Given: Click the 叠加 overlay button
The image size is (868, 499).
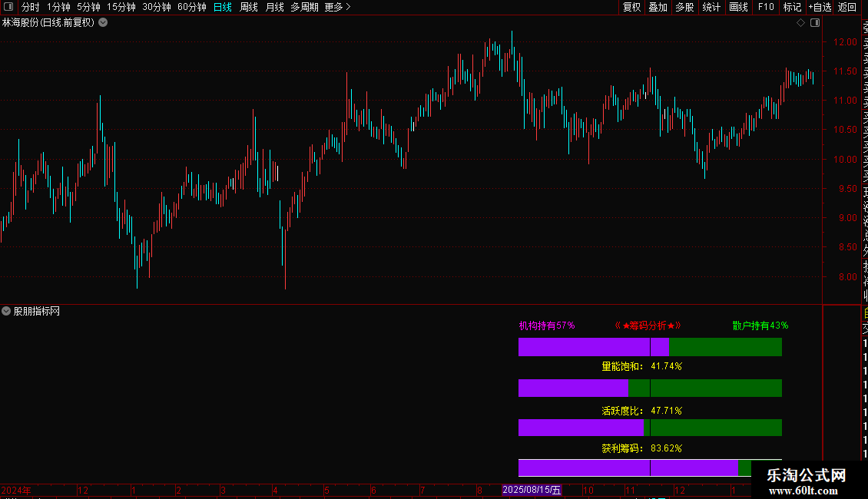Looking at the screenshot, I should coord(658,7).
